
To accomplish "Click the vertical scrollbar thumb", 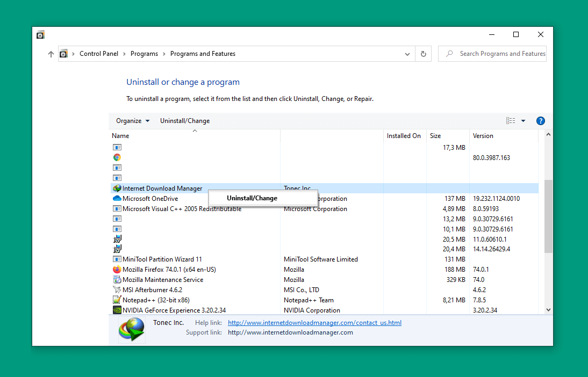I will coord(548,216).
